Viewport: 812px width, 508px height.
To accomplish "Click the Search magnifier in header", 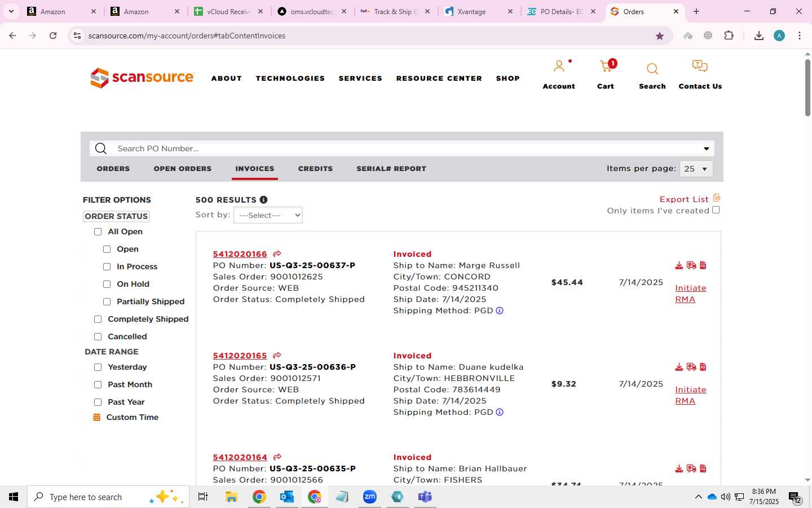I will tap(652, 69).
